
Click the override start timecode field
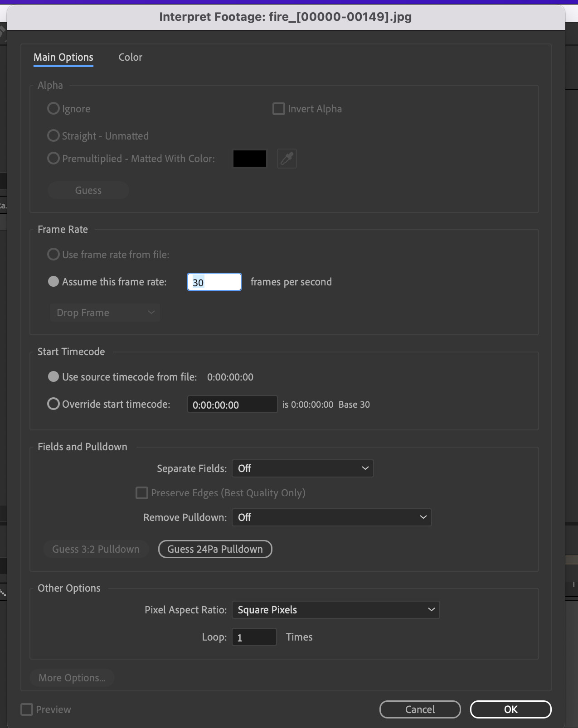pos(232,404)
